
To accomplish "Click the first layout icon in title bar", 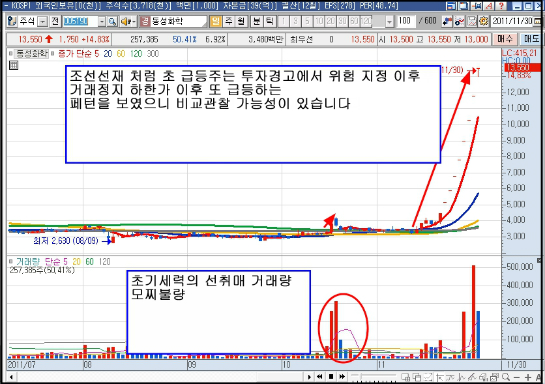I will click(451, 6).
